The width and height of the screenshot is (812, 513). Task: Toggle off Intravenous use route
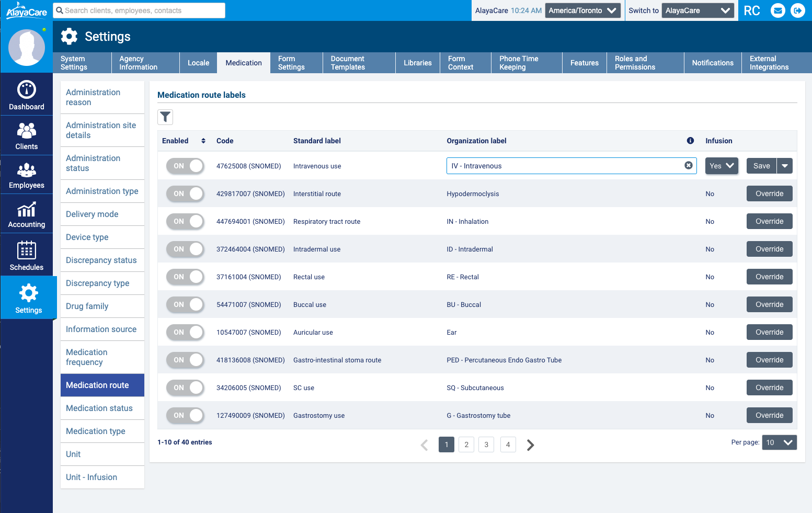click(185, 166)
